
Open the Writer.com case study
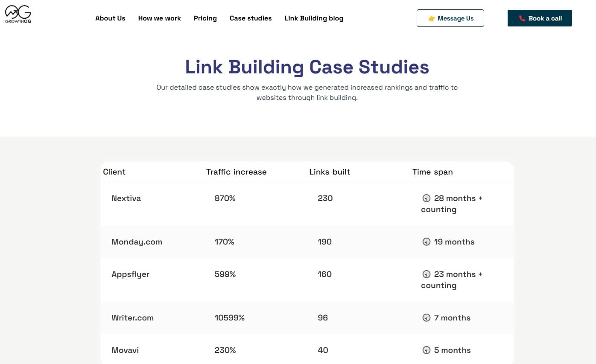(x=132, y=318)
